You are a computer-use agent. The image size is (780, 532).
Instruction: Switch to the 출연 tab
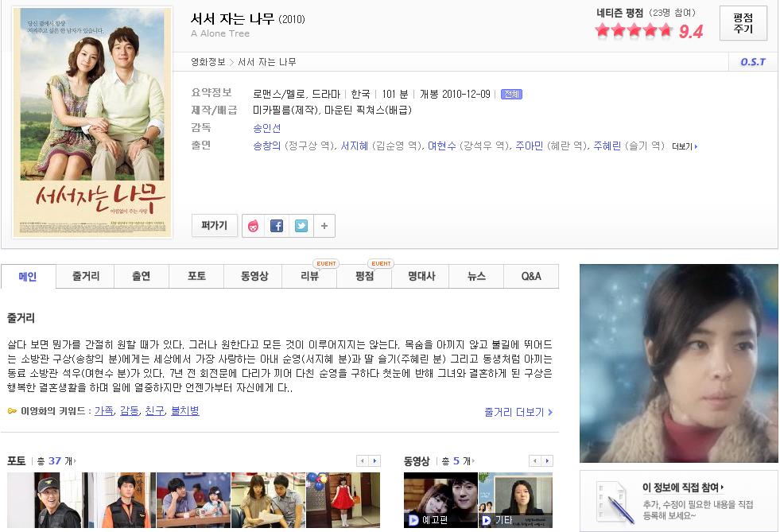[142, 276]
